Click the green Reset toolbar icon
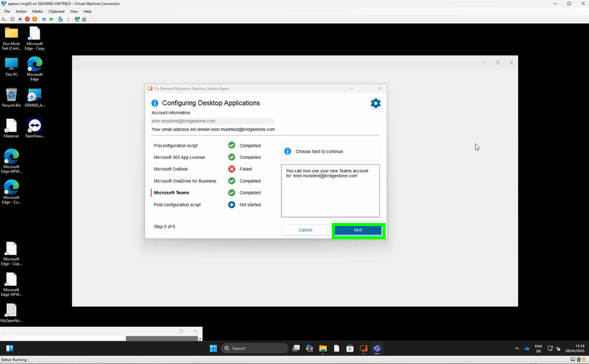Image resolution: width=589 pixels, height=364 pixels. 52,19
